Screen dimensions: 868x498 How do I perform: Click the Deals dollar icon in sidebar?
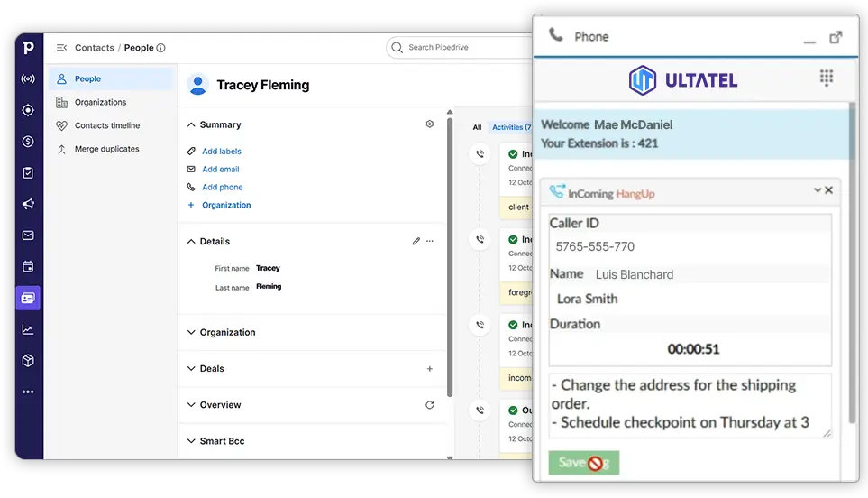(x=28, y=142)
